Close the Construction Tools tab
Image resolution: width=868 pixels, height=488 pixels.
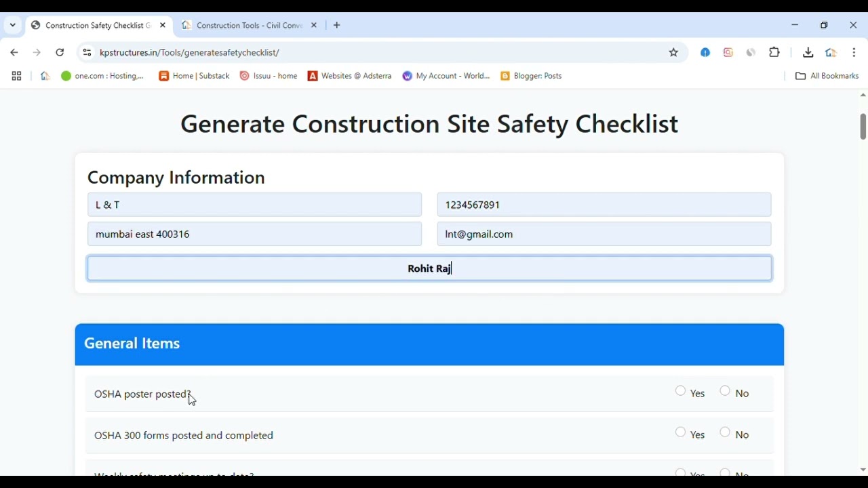tap(315, 26)
